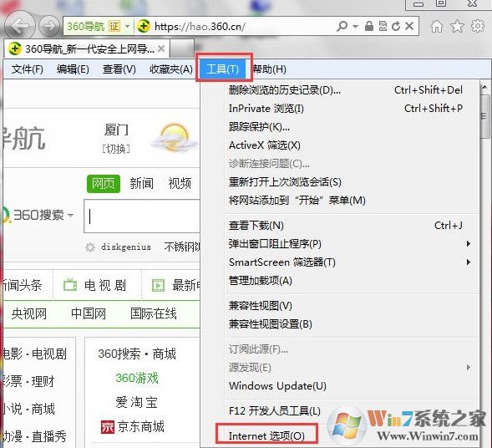This screenshot has height=448, width=492.
Task: Open the 国际在线 link
Action: (154, 313)
